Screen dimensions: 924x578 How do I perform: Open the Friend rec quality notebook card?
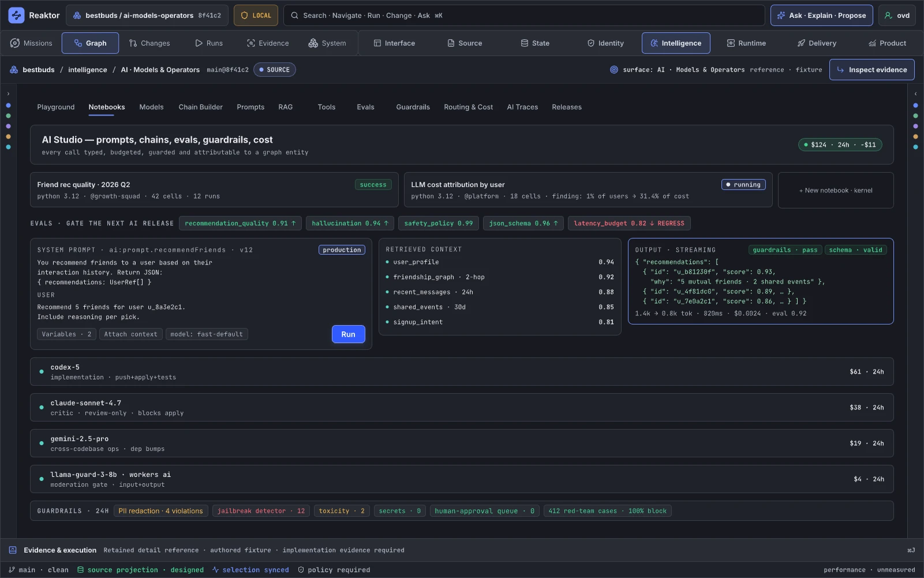pyautogui.click(x=214, y=190)
